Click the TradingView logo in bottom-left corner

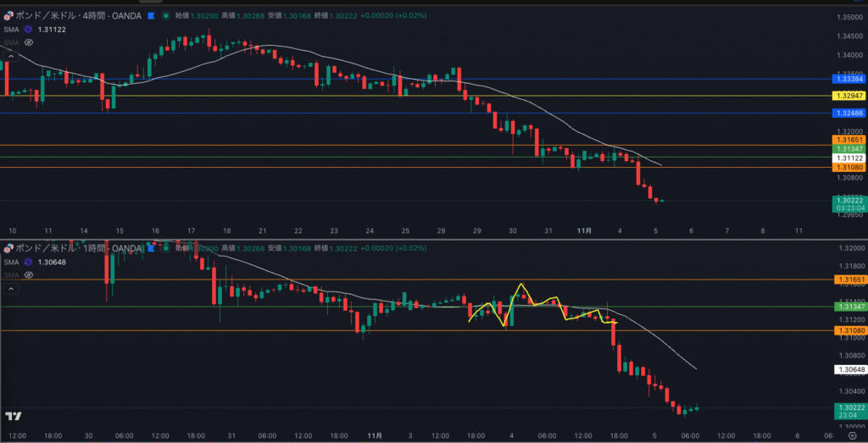[x=13, y=416]
